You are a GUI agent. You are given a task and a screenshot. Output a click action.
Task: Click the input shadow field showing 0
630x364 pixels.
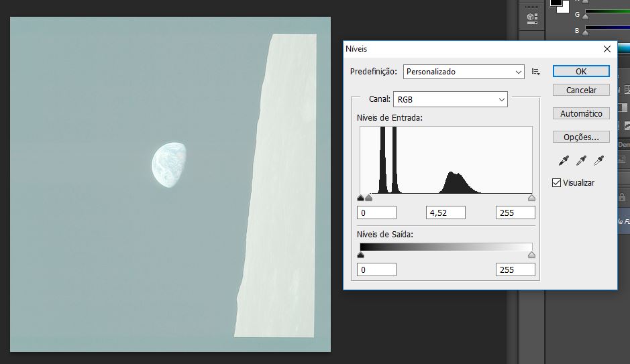click(376, 213)
